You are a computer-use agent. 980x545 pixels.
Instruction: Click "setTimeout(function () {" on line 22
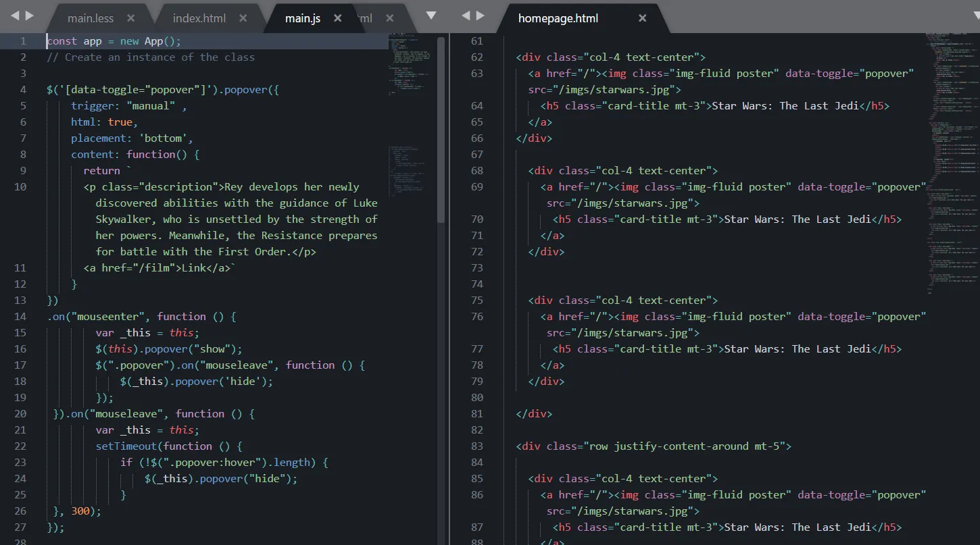pos(169,446)
